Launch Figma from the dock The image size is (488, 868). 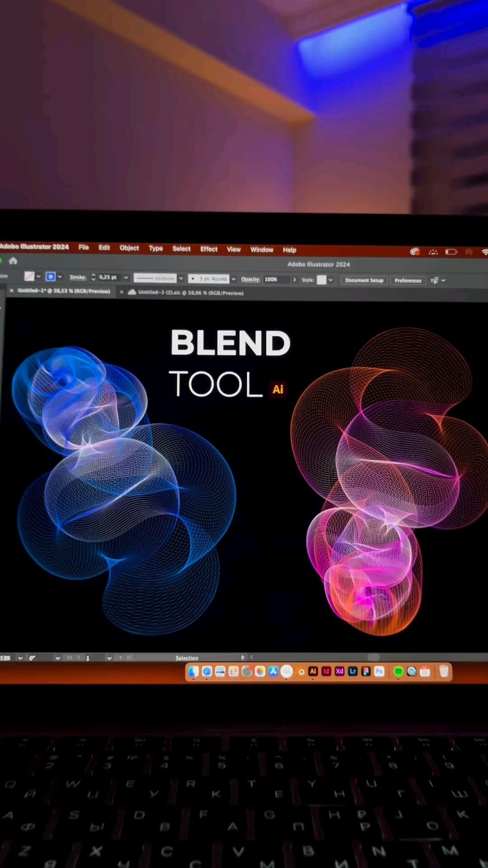[366, 671]
